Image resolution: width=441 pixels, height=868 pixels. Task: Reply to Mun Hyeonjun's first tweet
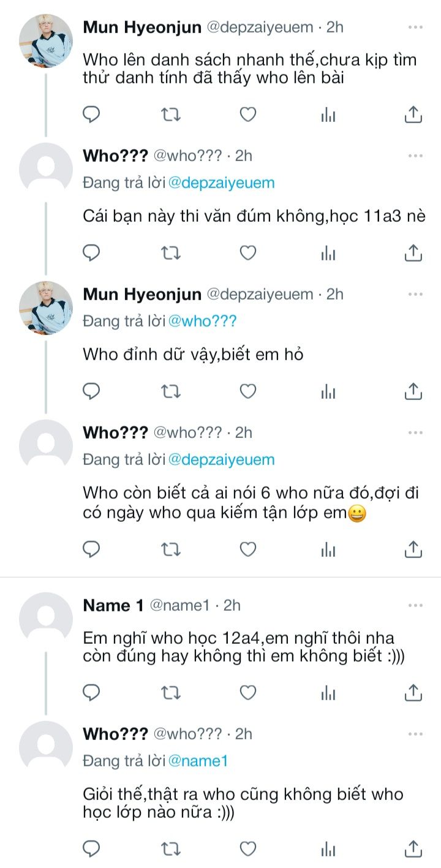coord(91,114)
